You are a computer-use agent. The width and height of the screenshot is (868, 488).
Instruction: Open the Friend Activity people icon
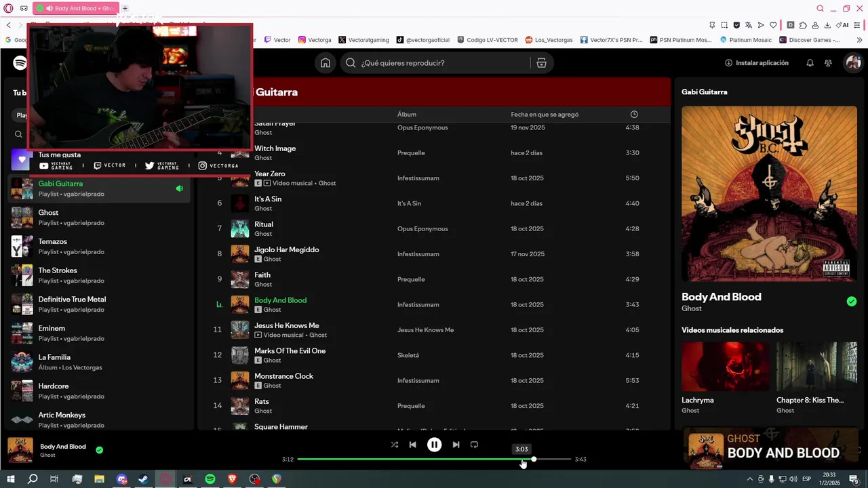click(x=828, y=63)
